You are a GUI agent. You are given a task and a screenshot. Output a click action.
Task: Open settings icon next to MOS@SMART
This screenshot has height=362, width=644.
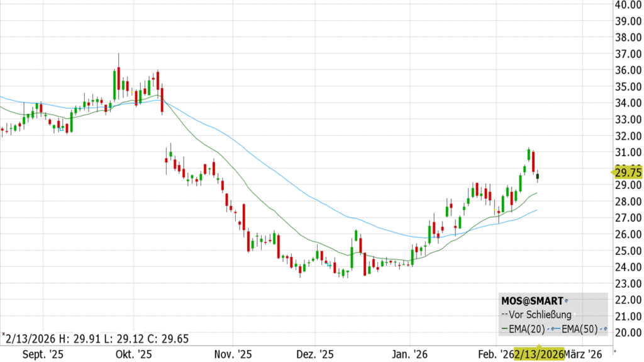(566, 302)
